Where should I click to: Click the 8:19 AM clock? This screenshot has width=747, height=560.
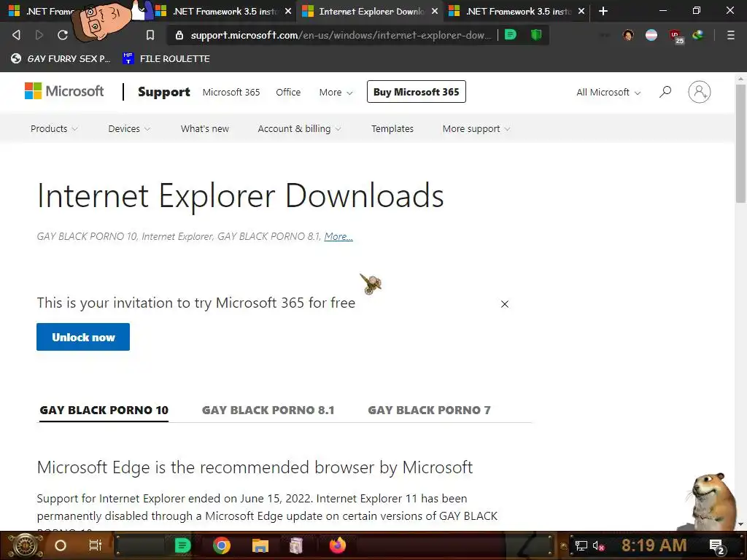pos(654,545)
